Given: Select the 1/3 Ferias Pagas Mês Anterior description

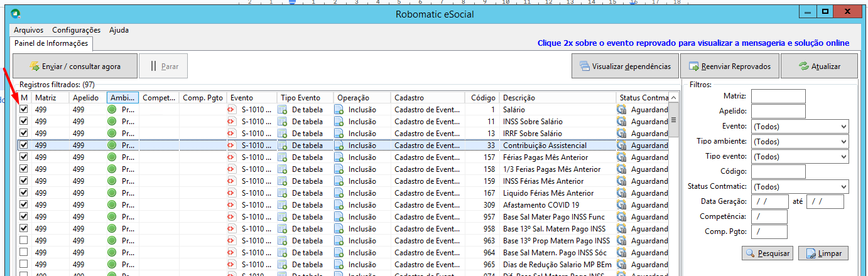Looking at the screenshot, I should click(551, 169).
